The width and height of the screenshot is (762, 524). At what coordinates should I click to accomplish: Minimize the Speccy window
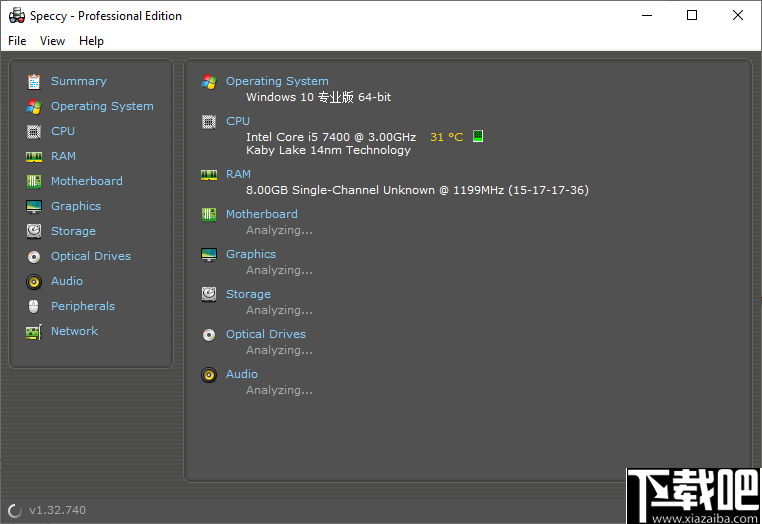pos(647,16)
